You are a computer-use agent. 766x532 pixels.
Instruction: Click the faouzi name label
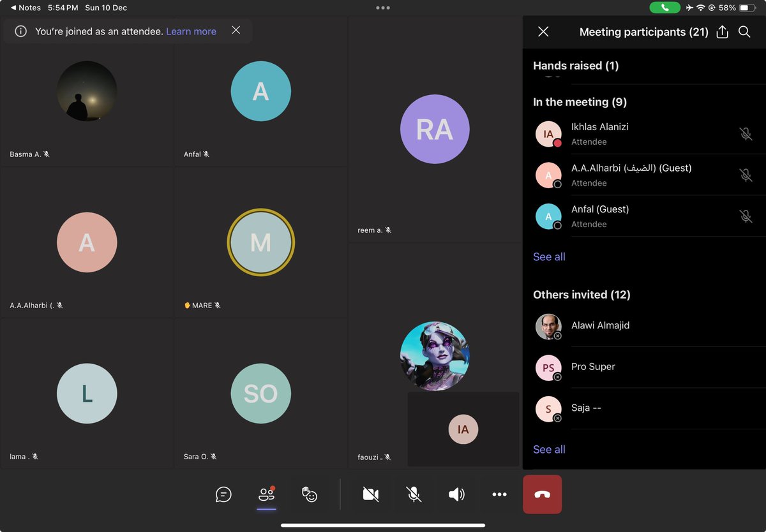tap(369, 457)
